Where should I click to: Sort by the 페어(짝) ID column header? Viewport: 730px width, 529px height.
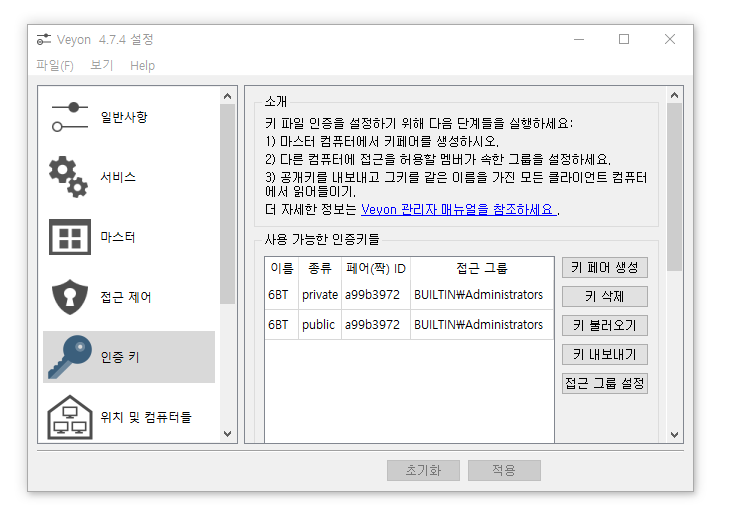click(376, 268)
